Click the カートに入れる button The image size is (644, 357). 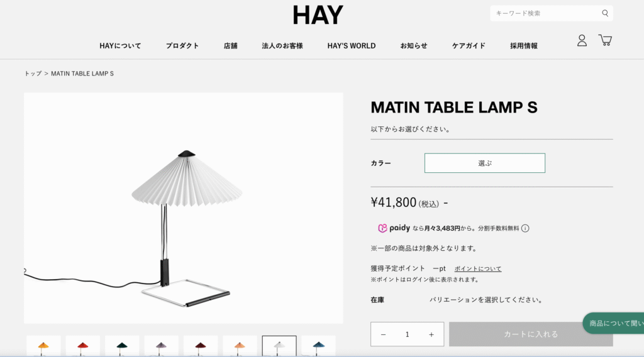coord(531,334)
